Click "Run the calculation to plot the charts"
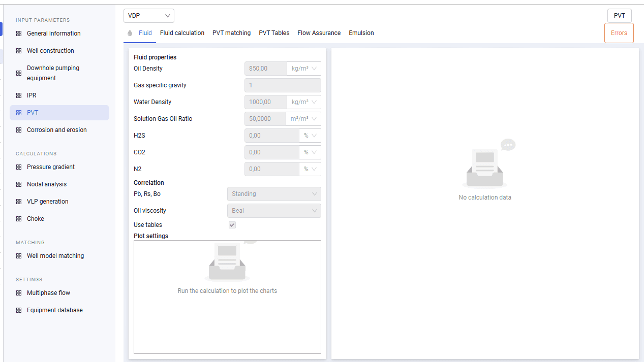The image size is (644, 362). [x=227, y=291]
